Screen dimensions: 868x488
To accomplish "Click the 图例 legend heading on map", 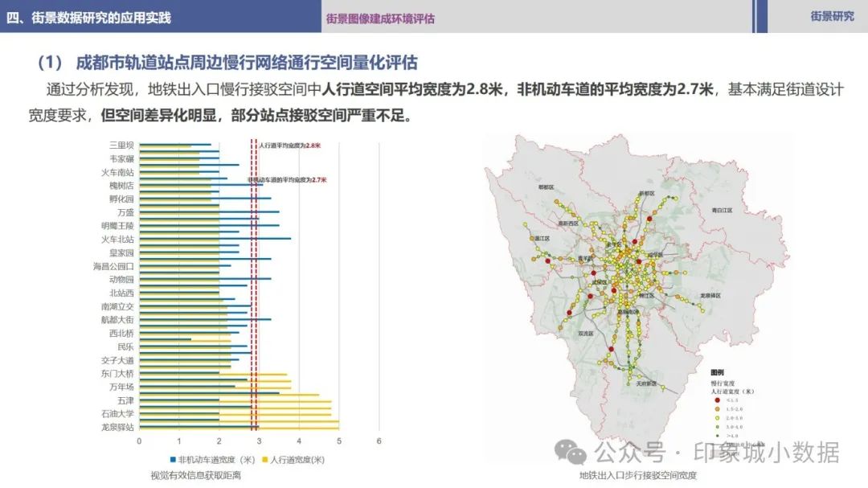I will coord(717,373).
